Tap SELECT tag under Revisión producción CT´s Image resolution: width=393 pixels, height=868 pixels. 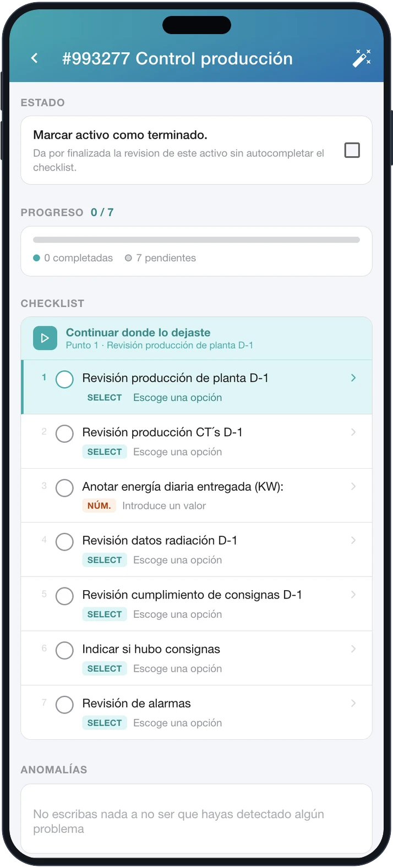[x=105, y=452]
